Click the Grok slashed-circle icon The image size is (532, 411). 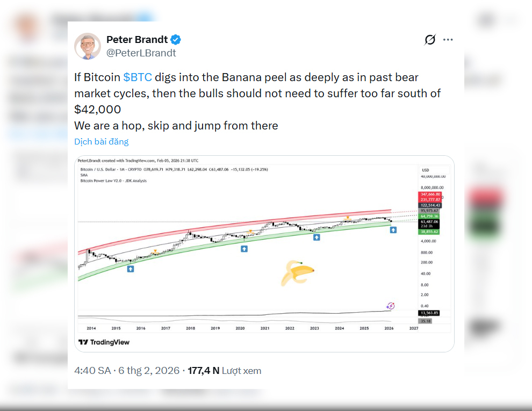(x=430, y=40)
